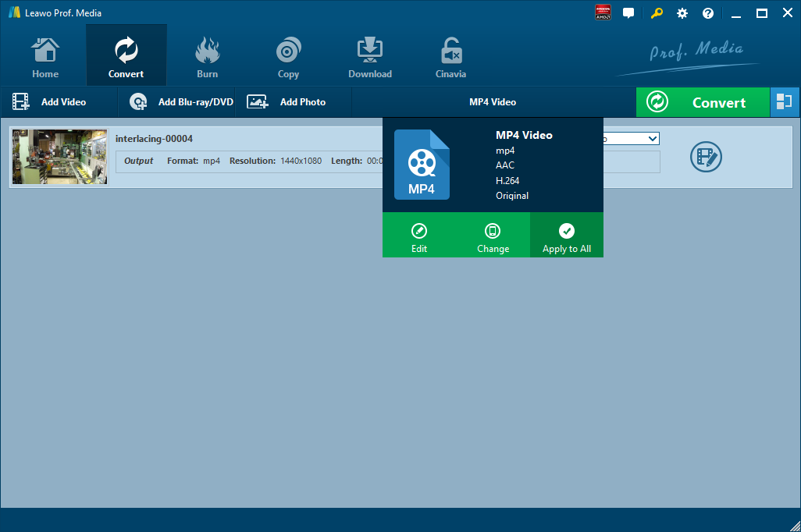Image resolution: width=801 pixels, height=532 pixels.
Task: Open the Home module
Action: pos(45,59)
